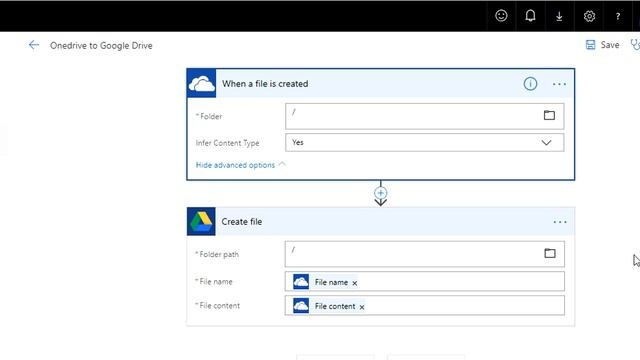Open the trigger card's ellipsis menu

point(559,84)
